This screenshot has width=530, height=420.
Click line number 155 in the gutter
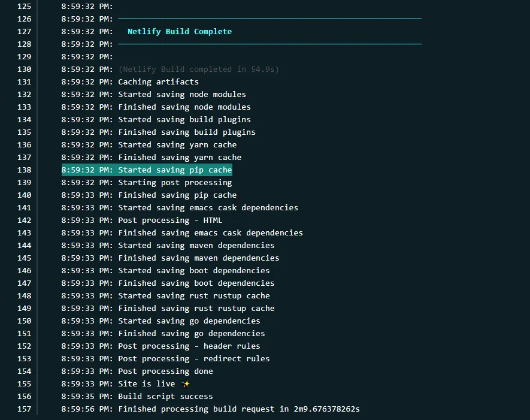pyautogui.click(x=25, y=384)
